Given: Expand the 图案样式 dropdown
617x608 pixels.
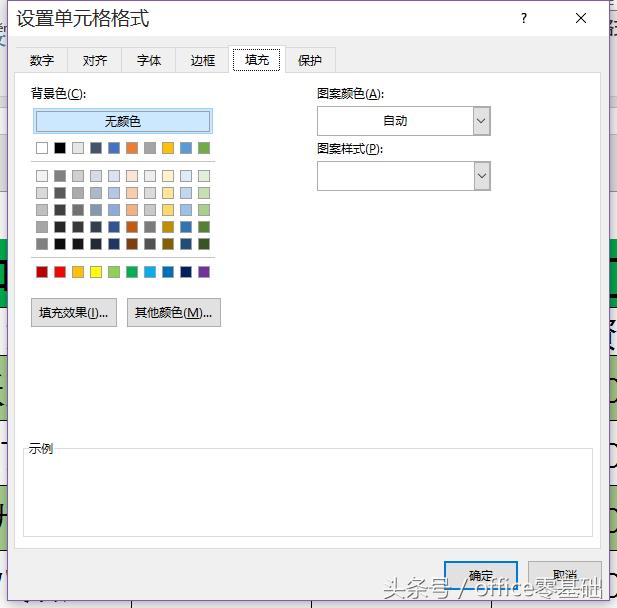Looking at the screenshot, I should point(482,176).
